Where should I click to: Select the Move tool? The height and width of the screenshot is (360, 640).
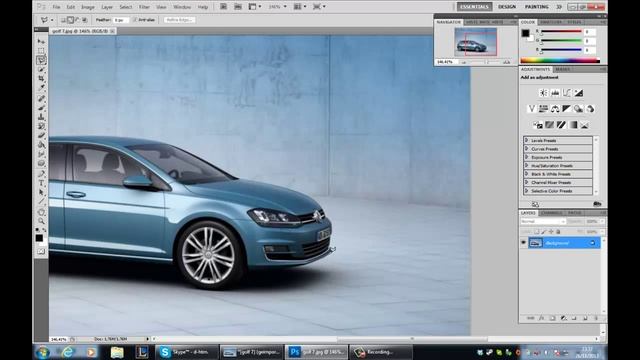click(41, 42)
